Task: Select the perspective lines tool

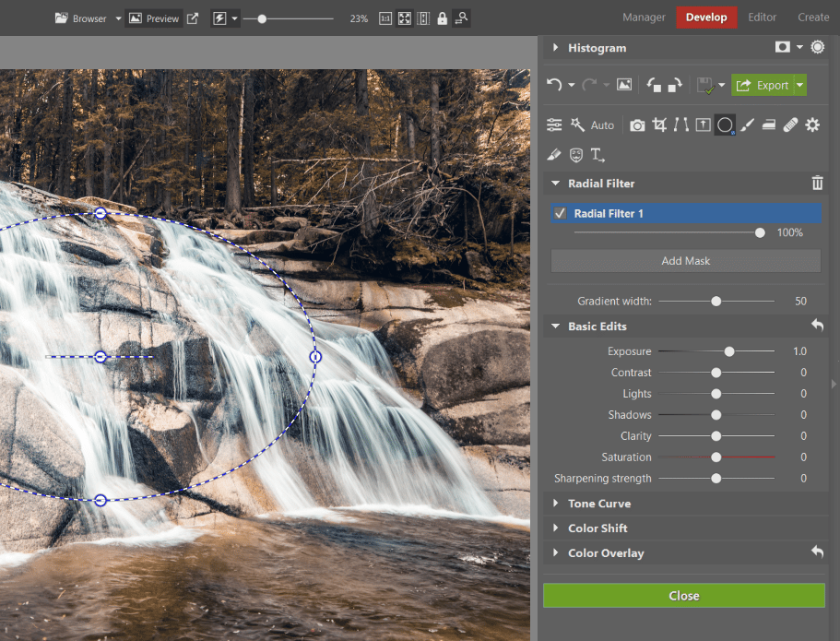Action: (x=681, y=125)
